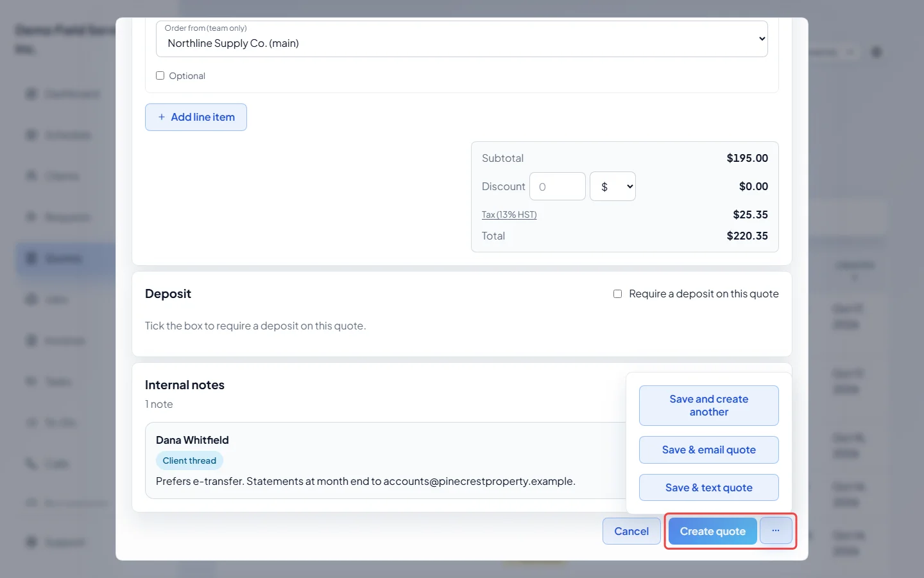The image size is (924, 578).
Task: Click the Deposit section heading
Action: click(168, 293)
